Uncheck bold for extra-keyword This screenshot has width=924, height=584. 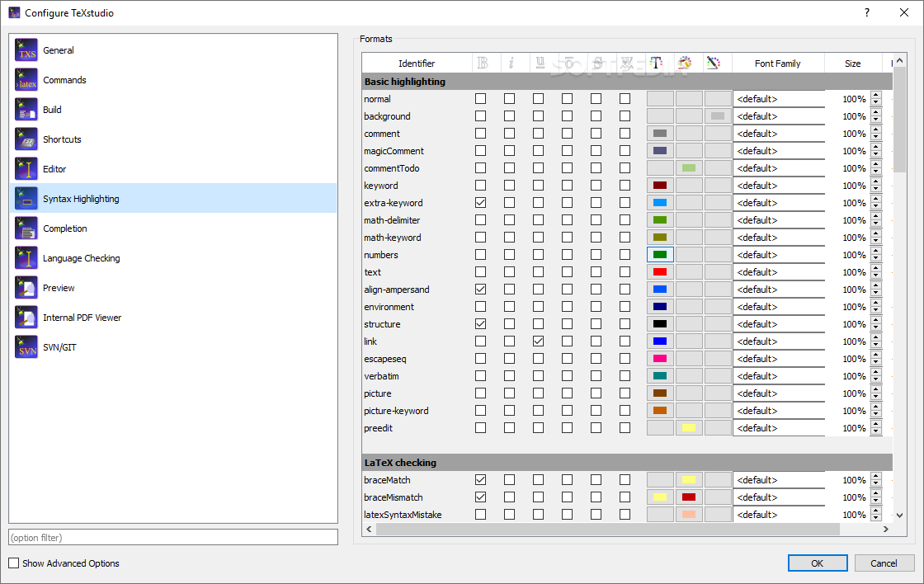(481, 203)
